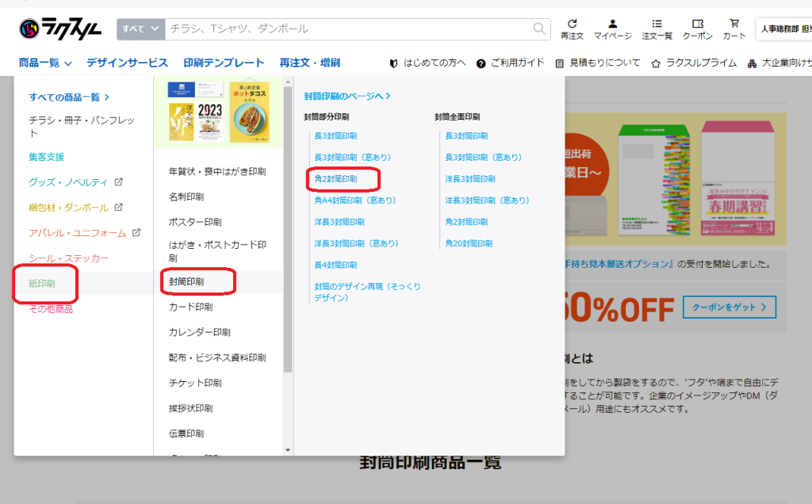Go to 封筒印刷のページへ link
The height and width of the screenshot is (504, 812).
point(347,96)
